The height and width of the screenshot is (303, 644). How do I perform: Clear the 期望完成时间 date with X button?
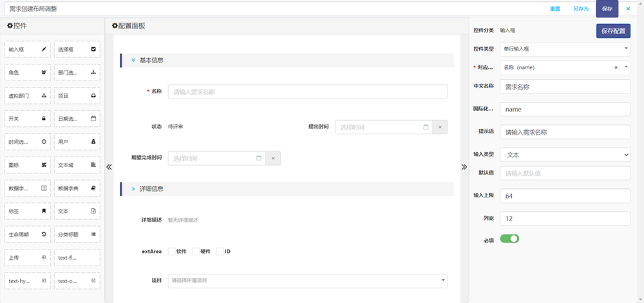click(x=273, y=158)
